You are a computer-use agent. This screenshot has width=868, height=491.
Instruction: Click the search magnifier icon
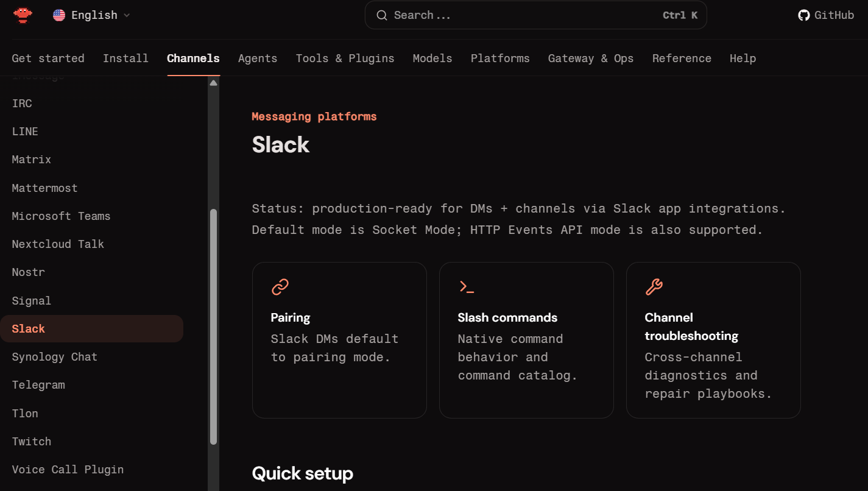(382, 15)
